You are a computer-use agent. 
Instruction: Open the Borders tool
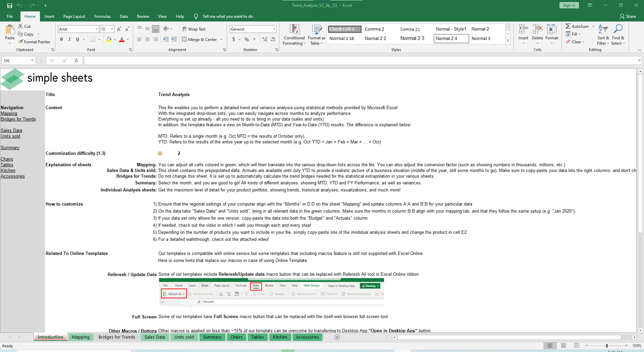click(x=93, y=39)
